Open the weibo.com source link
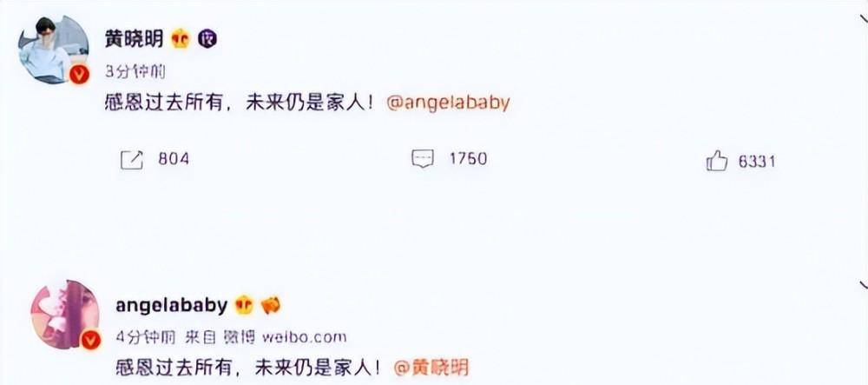 [304, 337]
